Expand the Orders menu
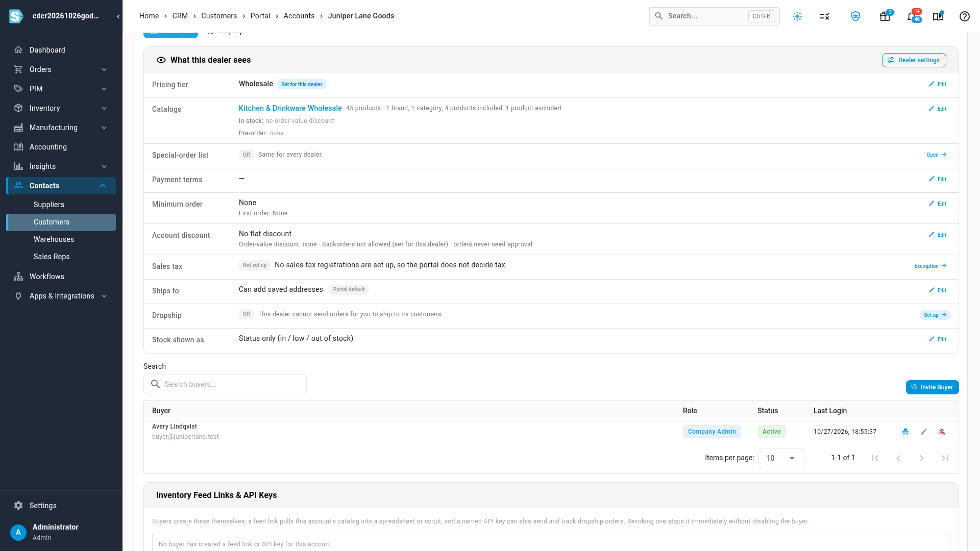 point(61,69)
